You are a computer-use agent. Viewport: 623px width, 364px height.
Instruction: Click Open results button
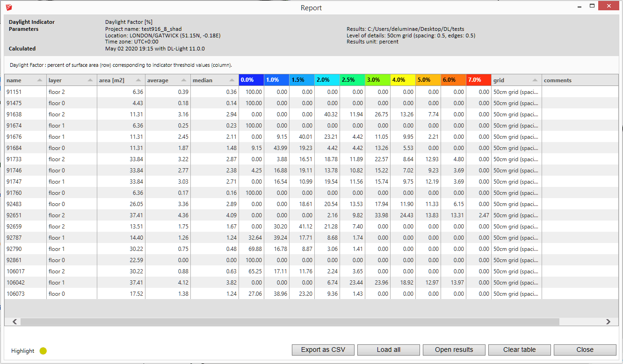click(x=454, y=350)
